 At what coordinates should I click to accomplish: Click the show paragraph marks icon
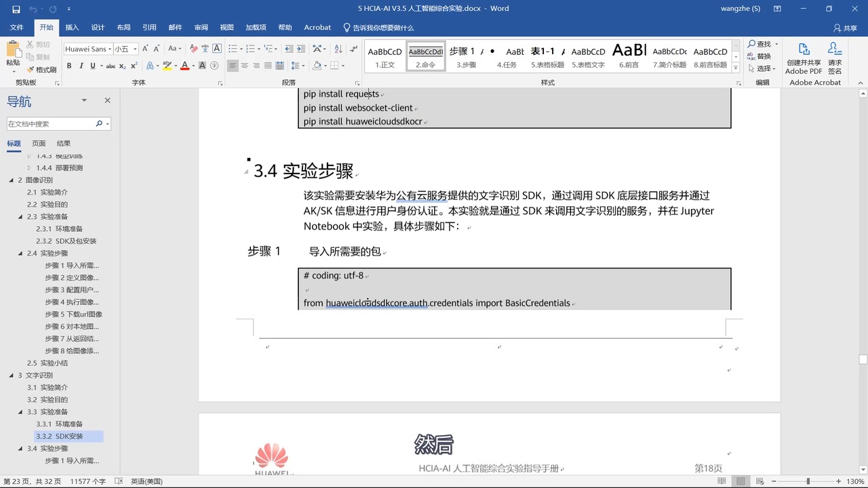tap(353, 49)
